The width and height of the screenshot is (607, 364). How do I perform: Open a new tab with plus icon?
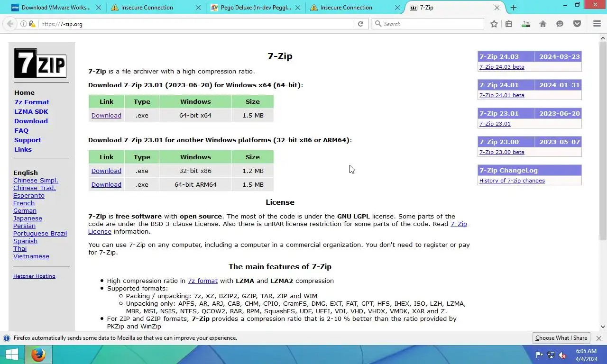(x=514, y=8)
